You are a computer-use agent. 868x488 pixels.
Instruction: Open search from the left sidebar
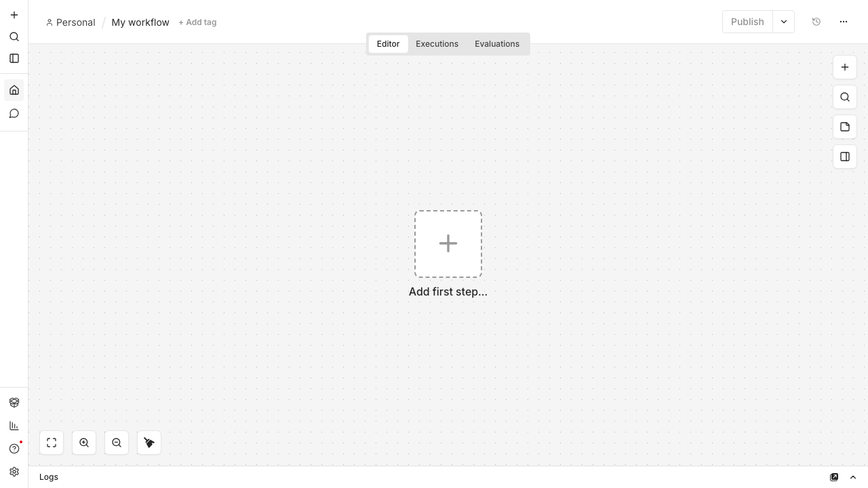click(x=14, y=37)
